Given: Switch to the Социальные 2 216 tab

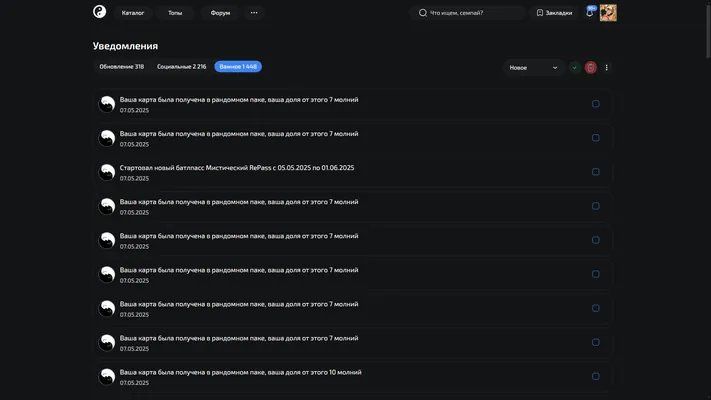Looking at the screenshot, I should pos(181,67).
